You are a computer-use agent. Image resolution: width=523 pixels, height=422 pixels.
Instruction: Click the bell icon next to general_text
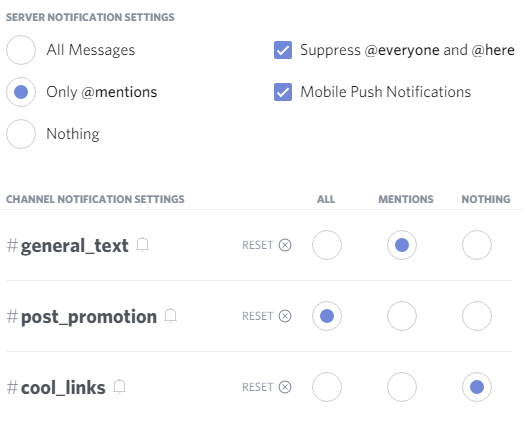(143, 245)
